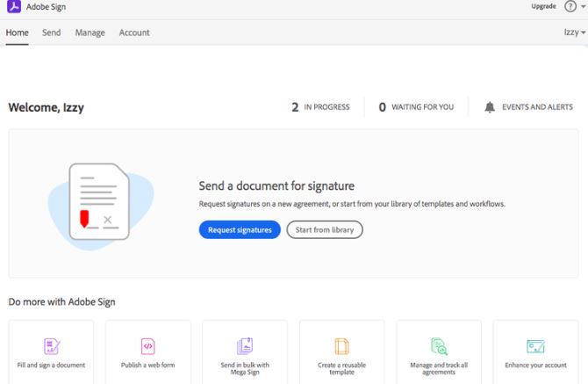Click the signed document illustration

(101, 206)
